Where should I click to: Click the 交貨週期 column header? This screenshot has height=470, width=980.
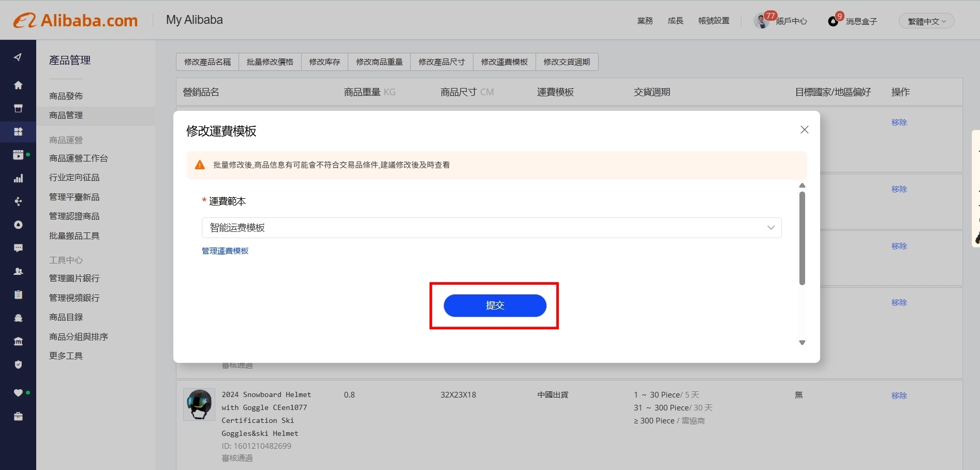[x=652, y=92]
